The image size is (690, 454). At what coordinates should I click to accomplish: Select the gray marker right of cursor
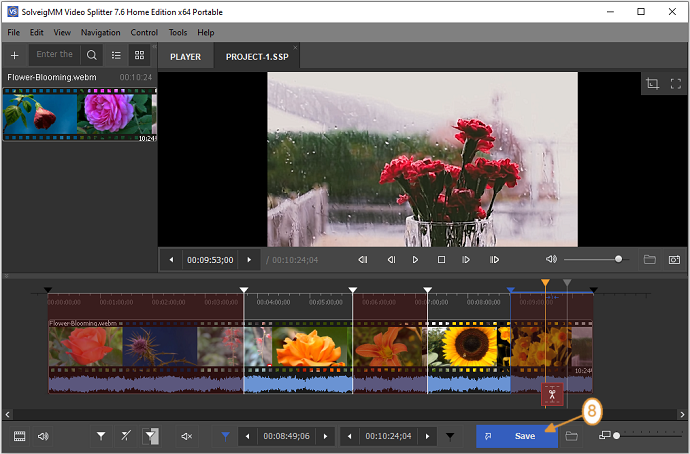[567, 282]
